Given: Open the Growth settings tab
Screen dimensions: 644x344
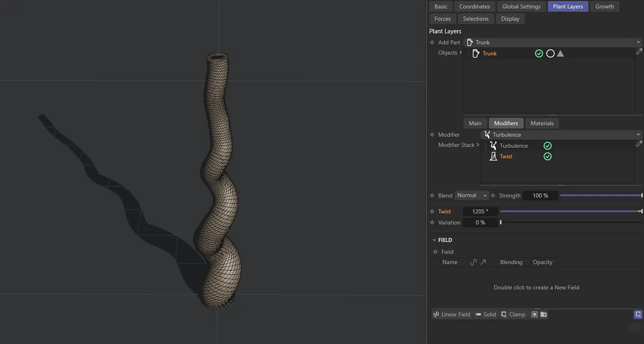Looking at the screenshot, I should [x=605, y=6].
